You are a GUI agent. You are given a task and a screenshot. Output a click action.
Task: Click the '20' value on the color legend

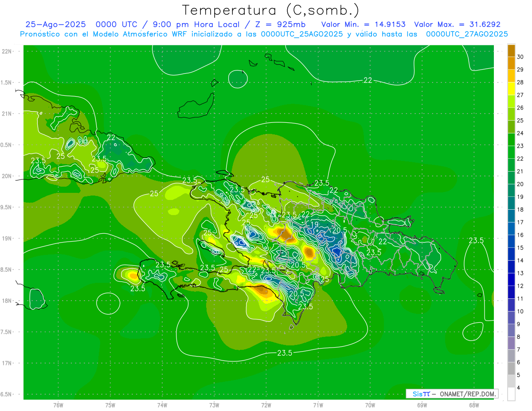click(x=520, y=184)
